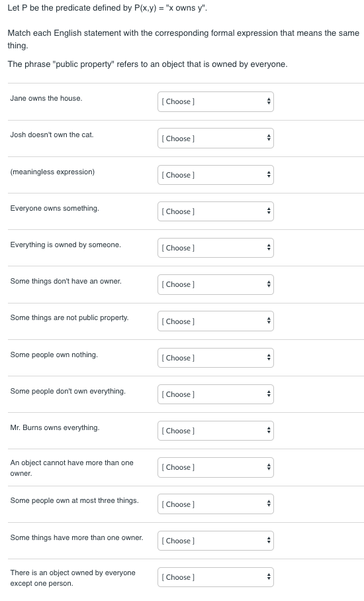
Task: Open dropdown for 'Jane owns the house.'
Action: 216,101
